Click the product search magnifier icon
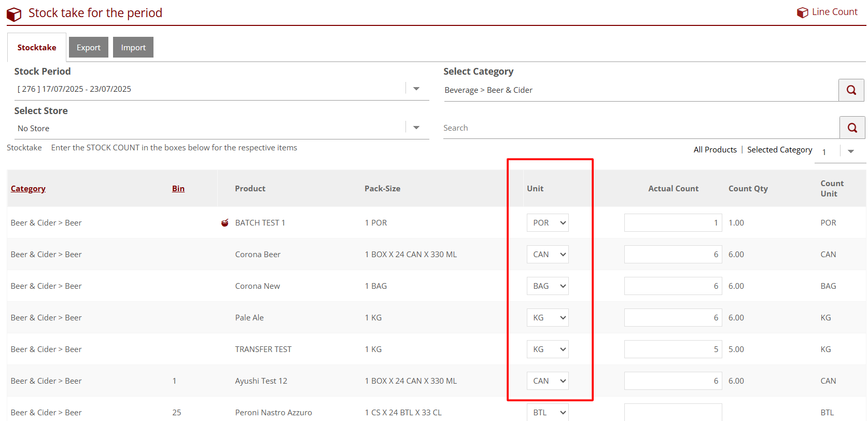This screenshot has width=868, height=421. click(x=852, y=128)
